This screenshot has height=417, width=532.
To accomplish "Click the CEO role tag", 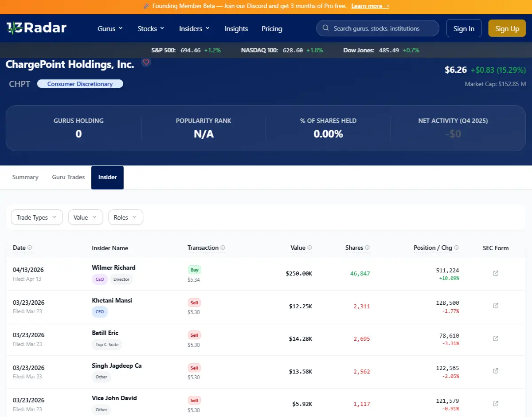I will pos(100,279).
